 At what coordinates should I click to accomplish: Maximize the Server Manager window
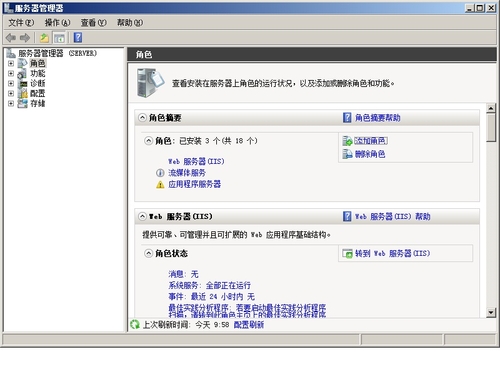(480, 8)
